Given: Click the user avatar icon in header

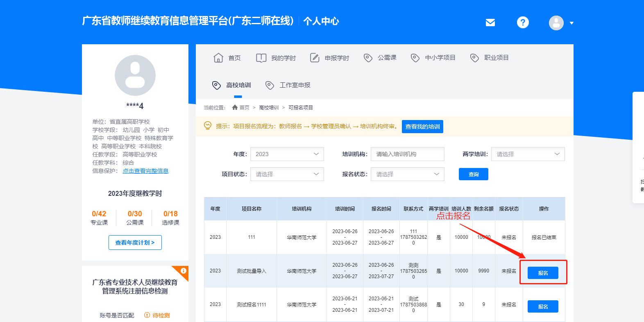Looking at the screenshot, I should point(556,23).
